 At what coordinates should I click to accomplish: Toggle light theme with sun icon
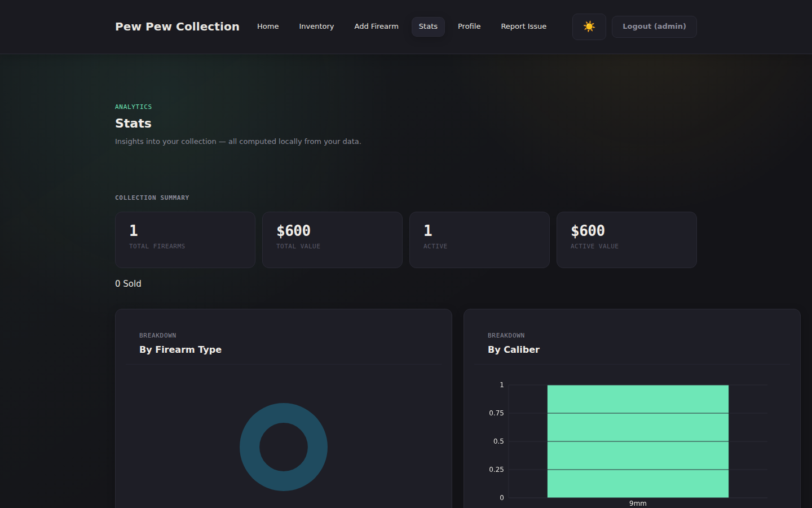(x=589, y=27)
